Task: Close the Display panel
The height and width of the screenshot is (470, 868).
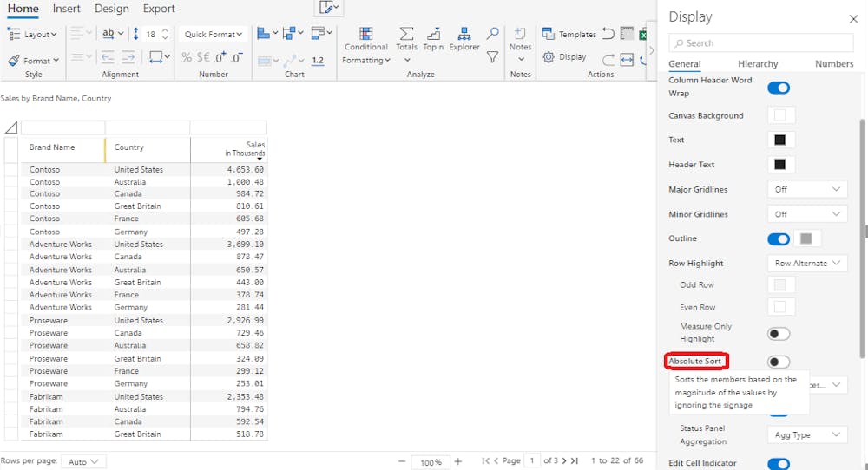Action: (853, 19)
